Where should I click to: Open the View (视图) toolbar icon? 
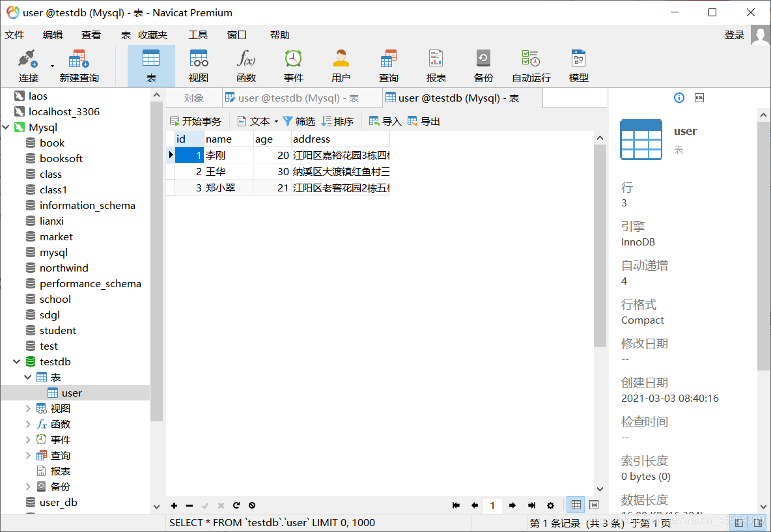click(199, 65)
